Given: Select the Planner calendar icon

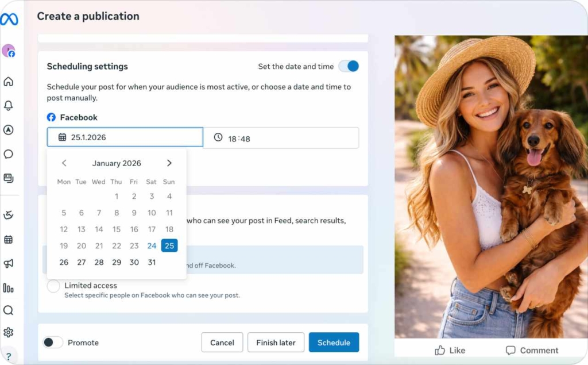Looking at the screenshot, I should [x=9, y=239].
